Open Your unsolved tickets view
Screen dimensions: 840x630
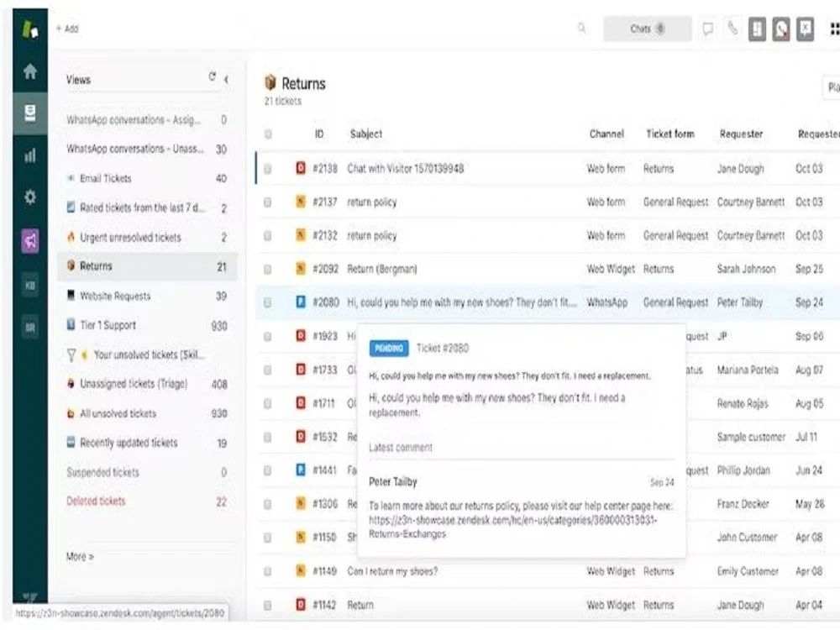(146, 354)
